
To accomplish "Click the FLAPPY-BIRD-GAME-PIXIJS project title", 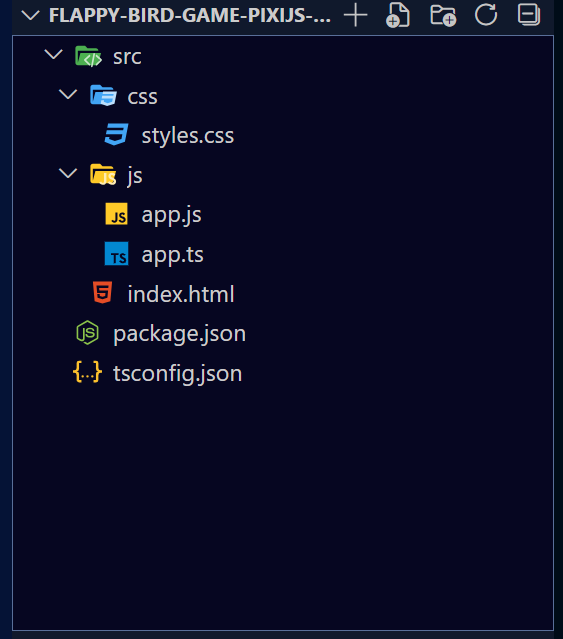I will coord(190,15).
